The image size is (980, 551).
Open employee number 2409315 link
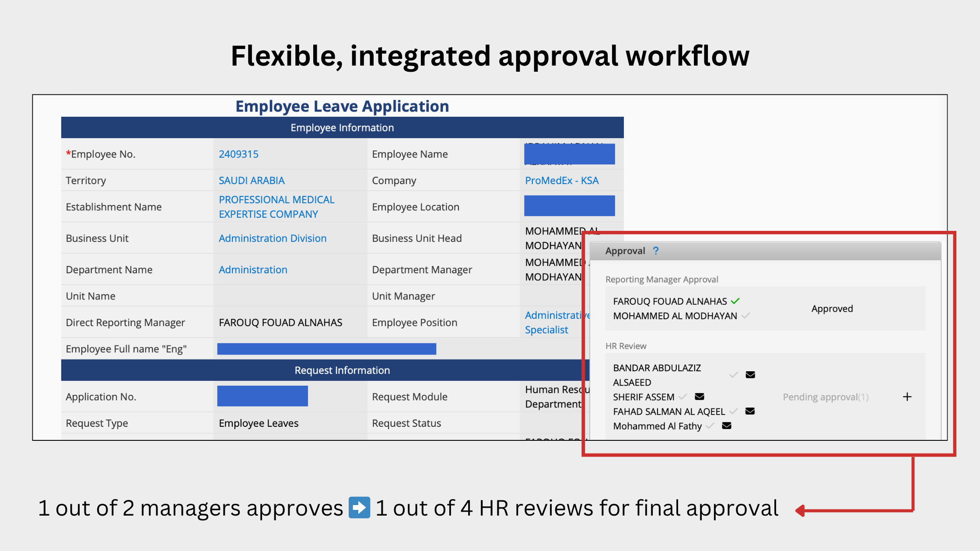238,154
